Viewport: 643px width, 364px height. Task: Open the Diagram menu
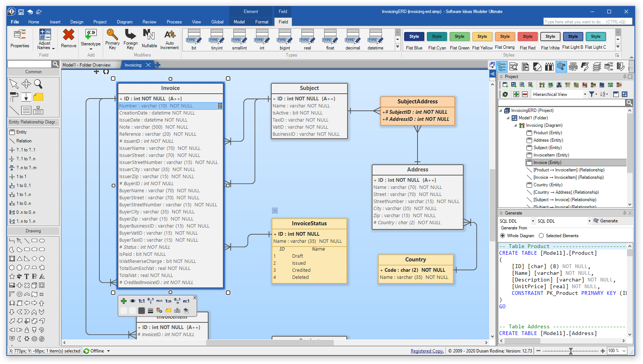tap(125, 22)
